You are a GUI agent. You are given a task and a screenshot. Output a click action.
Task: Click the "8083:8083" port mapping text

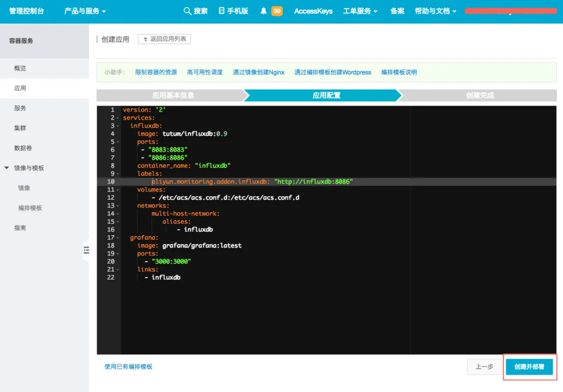(x=168, y=150)
